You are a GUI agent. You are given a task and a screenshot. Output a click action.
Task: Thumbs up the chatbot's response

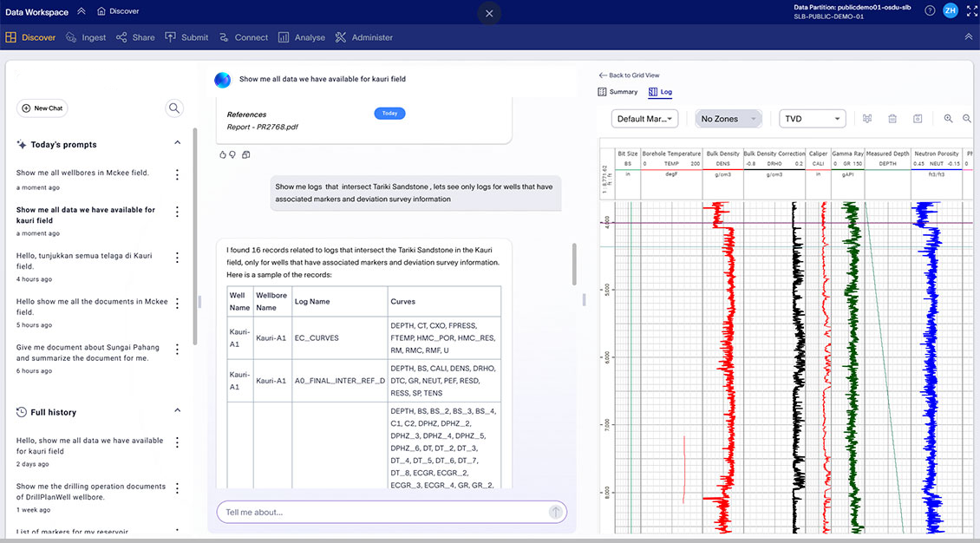[x=223, y=154]
